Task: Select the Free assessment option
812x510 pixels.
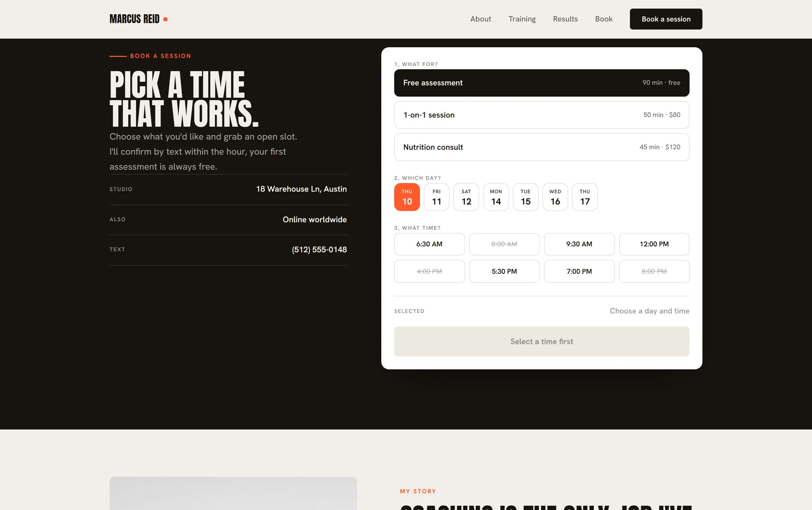Action: click(542, 83)
